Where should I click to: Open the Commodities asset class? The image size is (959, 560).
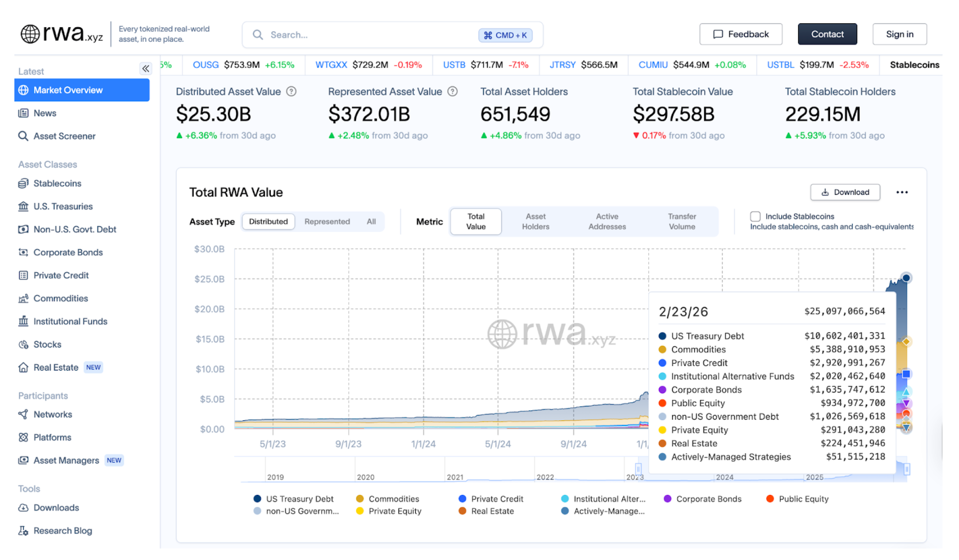click(60, 298)
